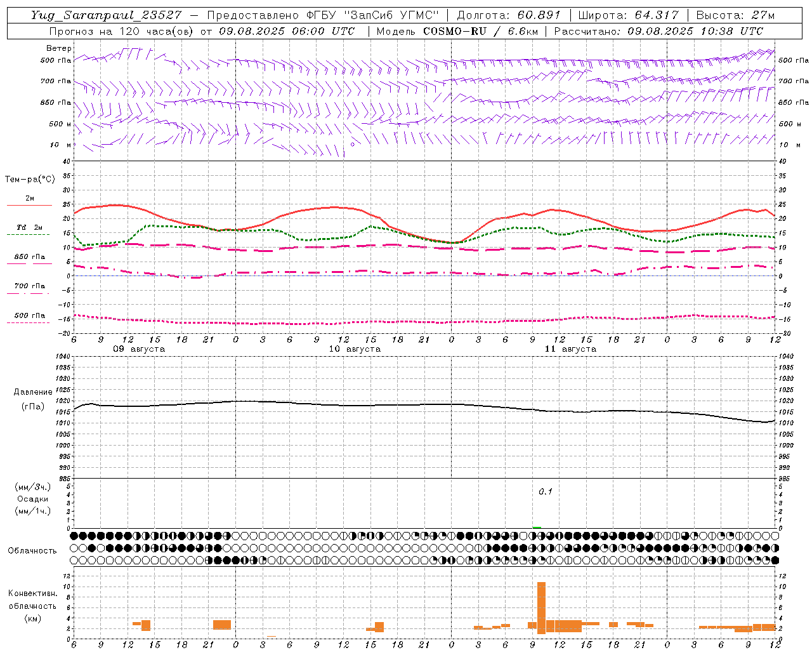The image size is (812, 650).
Task: Click the Тем-ра(°C) panel label
Action: pos(30,180)
